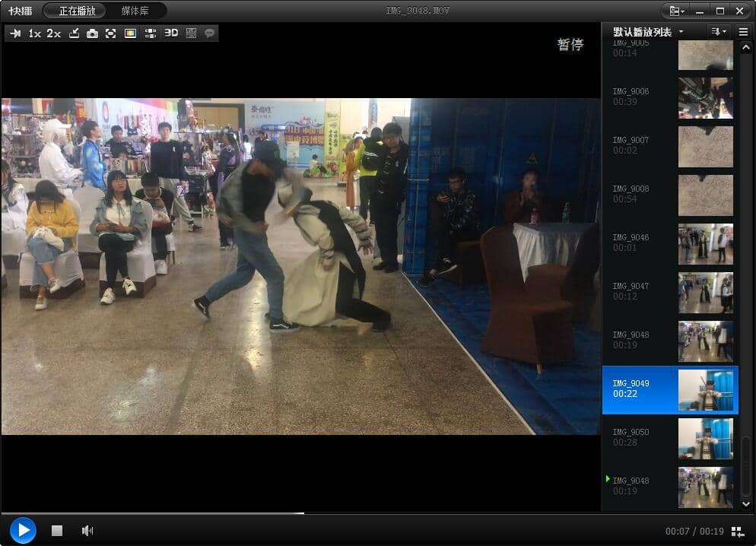Open the playlist sort order dropdown
This screenshot has height=546, width=756.
pyautogui.click(x=719, y=32)
